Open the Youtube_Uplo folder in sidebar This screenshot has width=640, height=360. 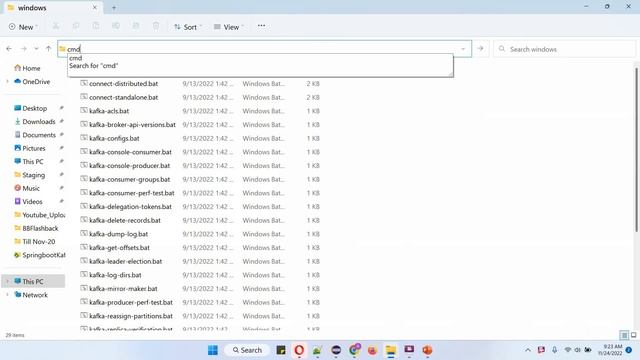point(39,215)
